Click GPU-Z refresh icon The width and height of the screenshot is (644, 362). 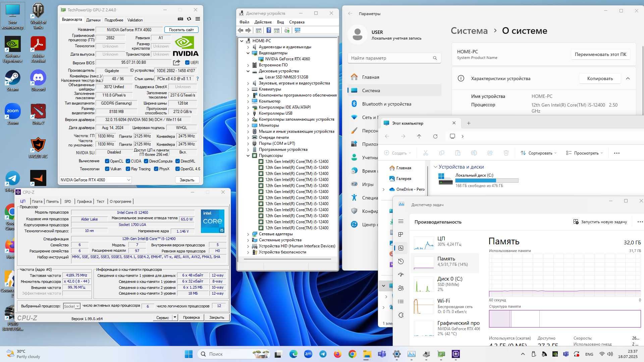click(189, 19)
